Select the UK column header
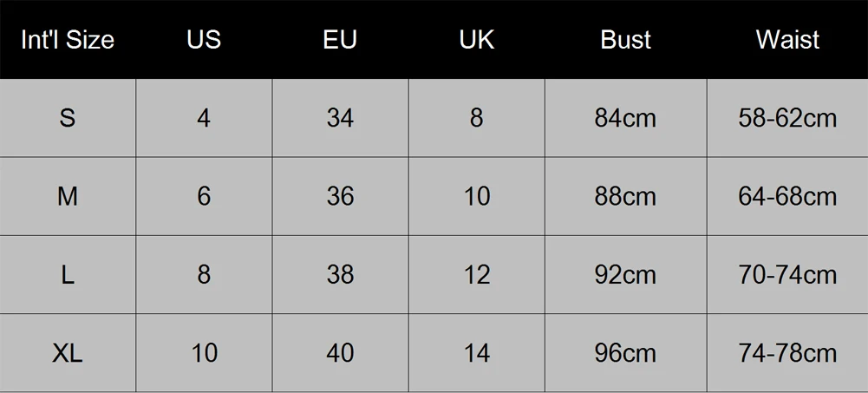This screenshot has width=868, height=393. (477, 40)
